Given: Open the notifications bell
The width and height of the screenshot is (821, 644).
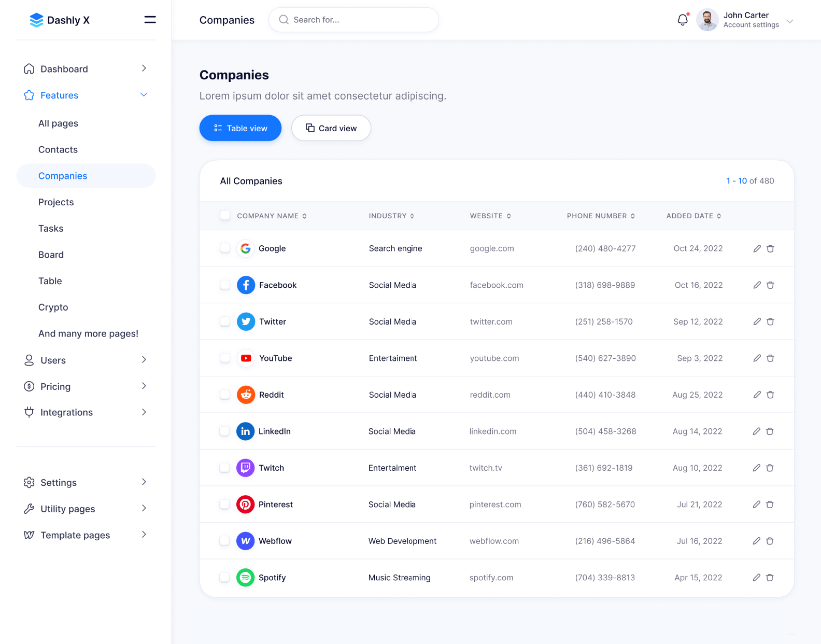Looking at the screenshot, I should (683, 20).
